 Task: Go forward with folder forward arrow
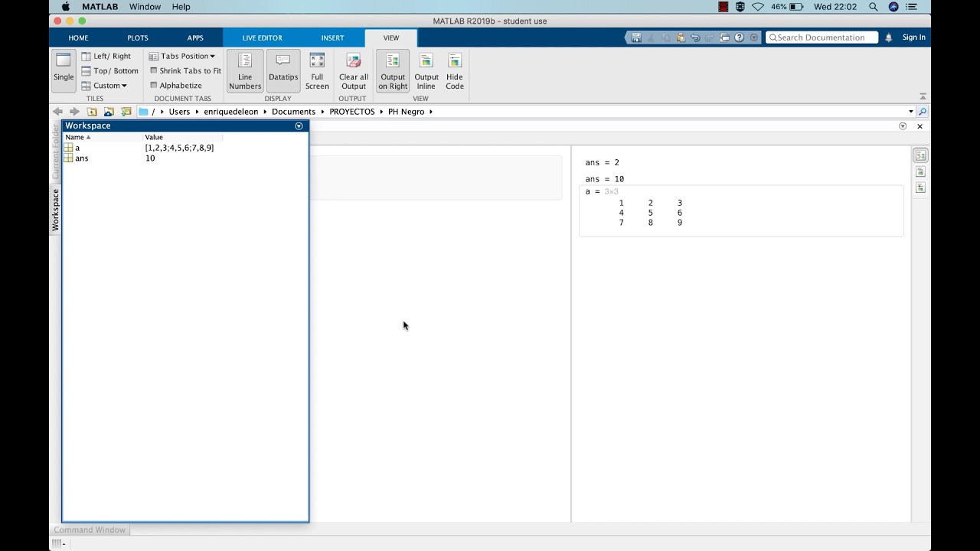pyautogui.click(x=74, y=111)
